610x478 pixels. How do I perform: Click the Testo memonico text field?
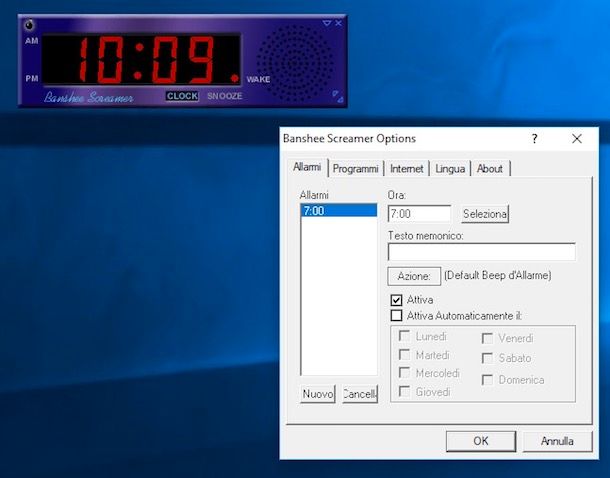coord(481,252)
